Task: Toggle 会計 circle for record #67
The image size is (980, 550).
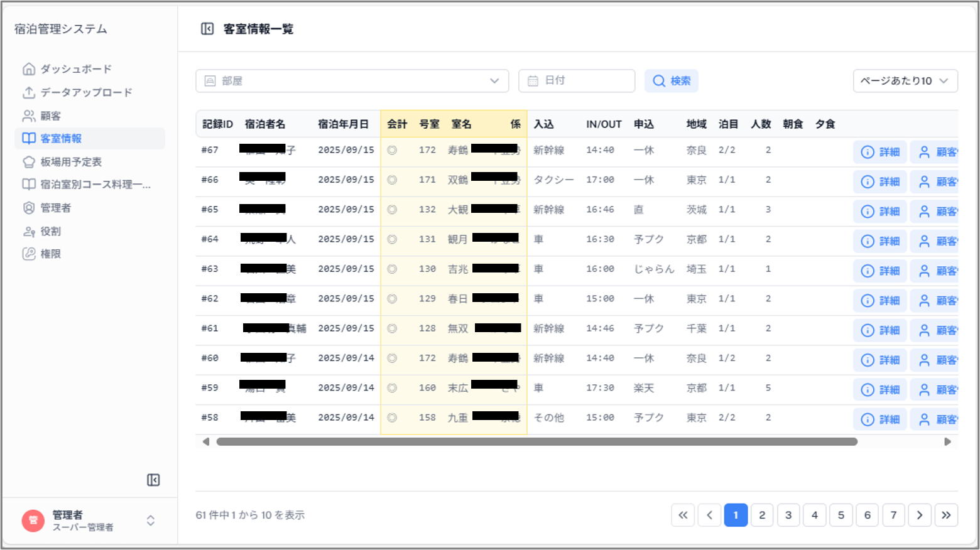Action: click(392, 150)
